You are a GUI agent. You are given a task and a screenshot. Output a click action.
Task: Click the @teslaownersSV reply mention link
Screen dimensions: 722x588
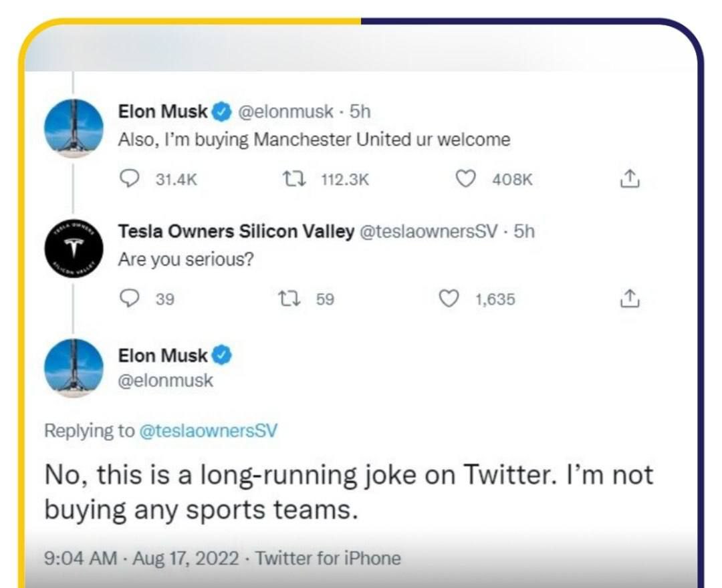pos(207,431)
